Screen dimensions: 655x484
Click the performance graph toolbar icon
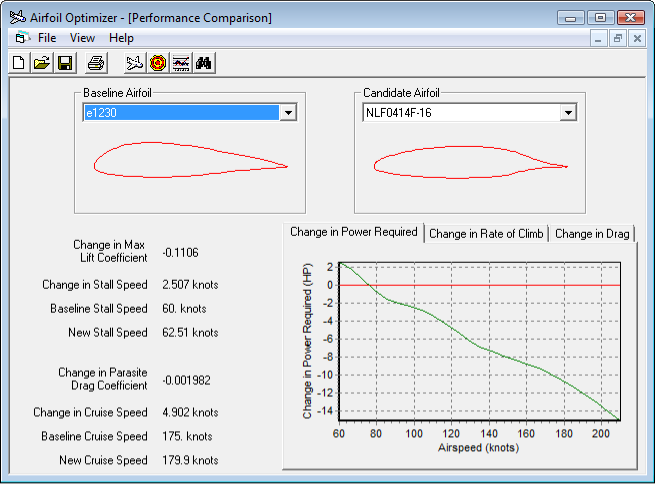181,63
